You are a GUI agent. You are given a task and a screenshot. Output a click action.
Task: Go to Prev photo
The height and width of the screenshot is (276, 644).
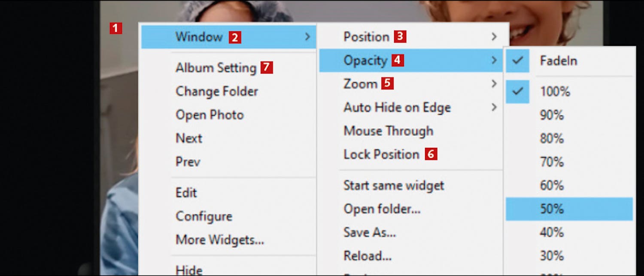point(188,162)
